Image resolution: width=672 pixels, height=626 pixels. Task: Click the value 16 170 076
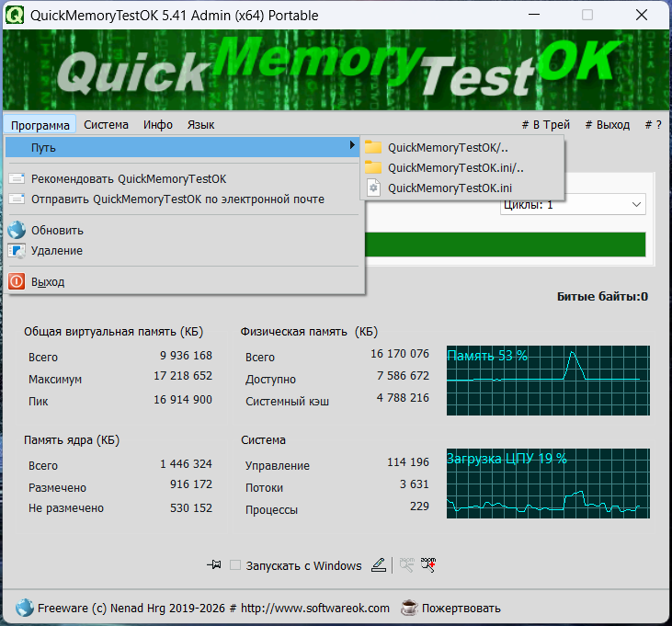(x=400, y=354)
